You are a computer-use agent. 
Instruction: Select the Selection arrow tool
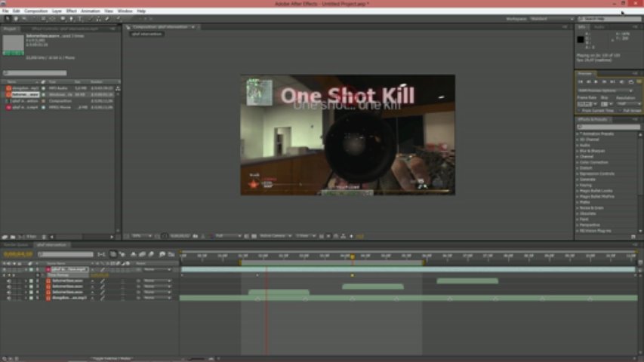(x=8, y=18)
